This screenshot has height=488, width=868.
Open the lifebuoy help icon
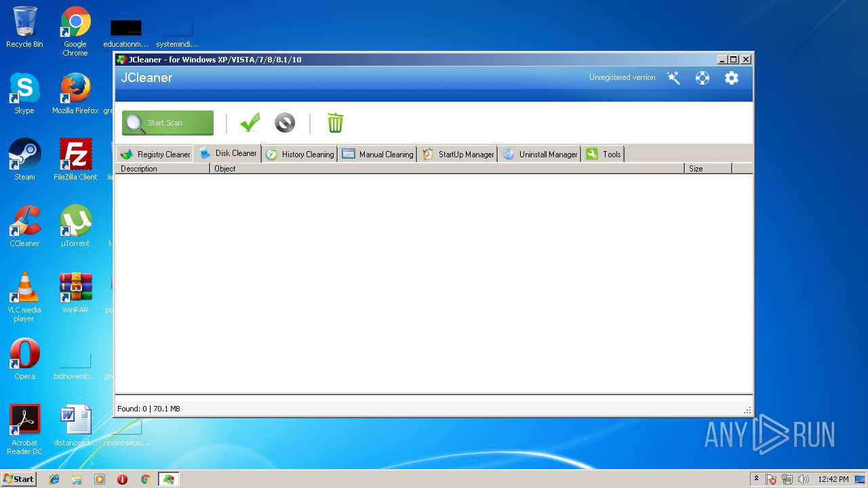pos(703,78)
